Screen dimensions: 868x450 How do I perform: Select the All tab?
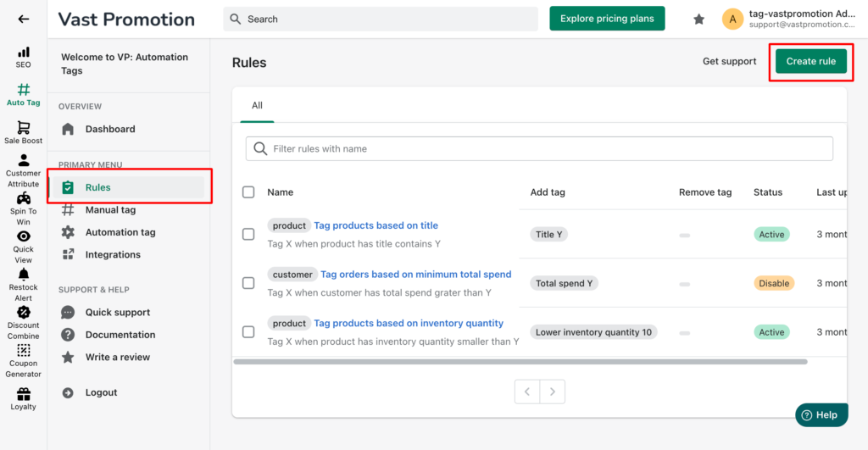pyautogui.click(x=257, y=105)
